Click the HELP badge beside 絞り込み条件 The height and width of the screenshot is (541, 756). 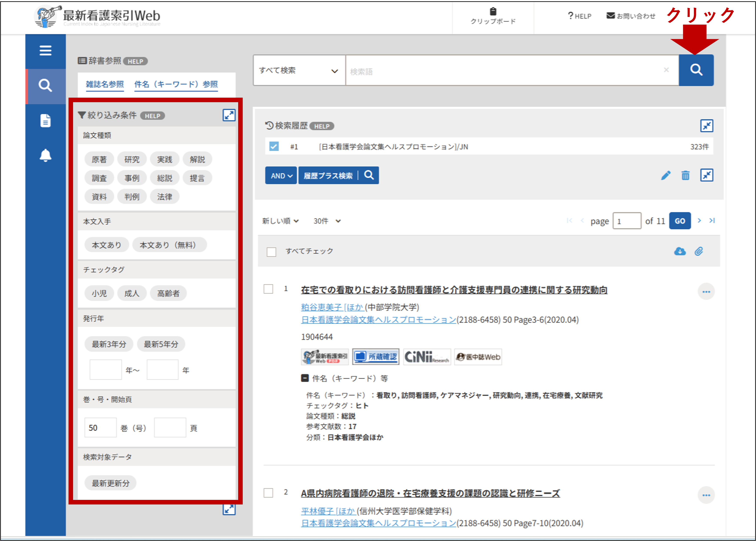point(152,116)
